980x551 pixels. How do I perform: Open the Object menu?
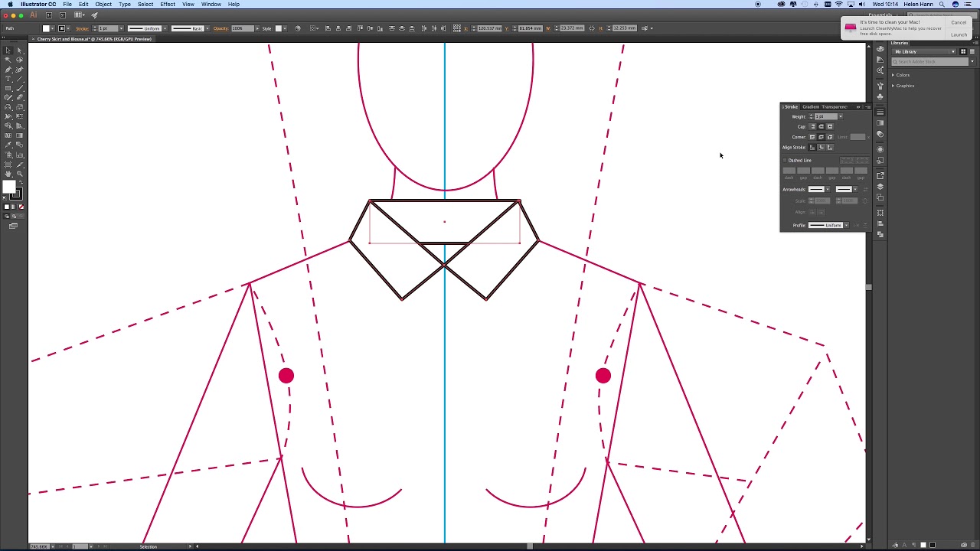[x=103, y=5]
